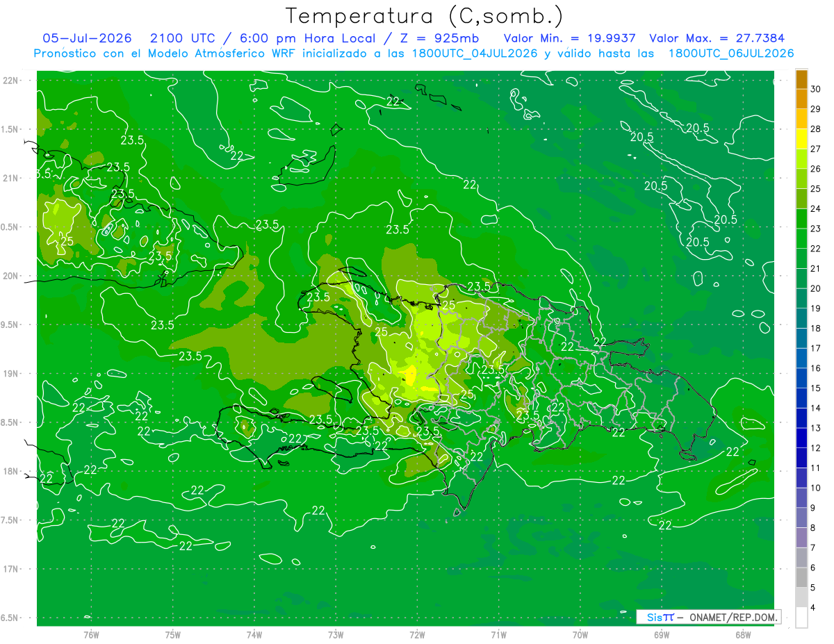The width and height of the screenshot is (834, 644).
Task: Click the initialization stamp "1800UTC_04JUL2026"
Action: (x=474, y=53)
